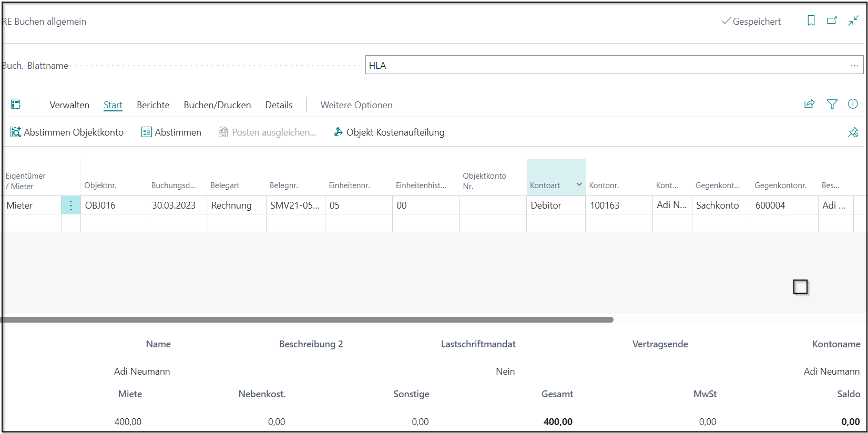This screenshot has height=434, width=868.
Task: Open Kontoart column dropdown arrow
Action: coord(579,184)
